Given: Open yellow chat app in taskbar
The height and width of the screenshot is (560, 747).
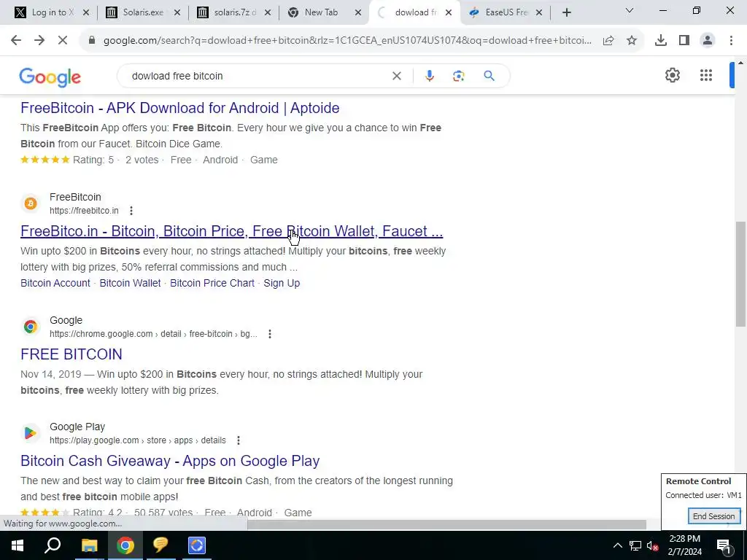Looking at the screenshot, I should [x=160, y=545].
